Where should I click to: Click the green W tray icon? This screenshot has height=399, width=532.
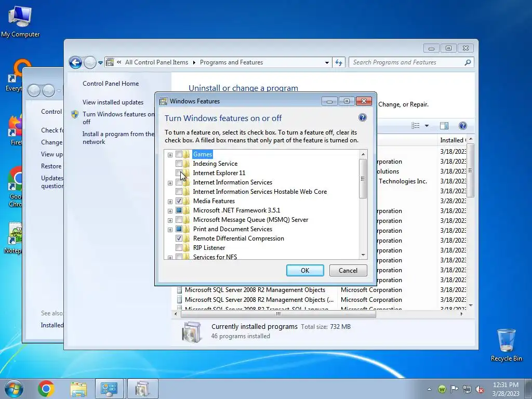coord(442,389)
